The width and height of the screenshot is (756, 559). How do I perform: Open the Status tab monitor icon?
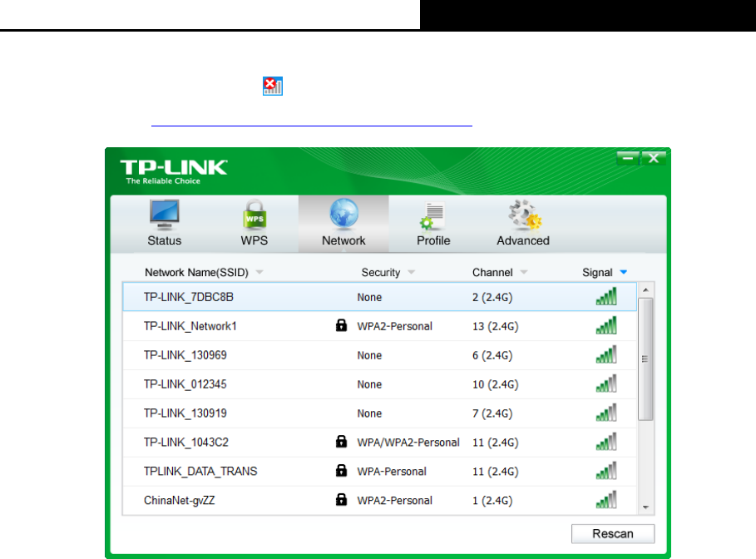click(x=165, y=215)
